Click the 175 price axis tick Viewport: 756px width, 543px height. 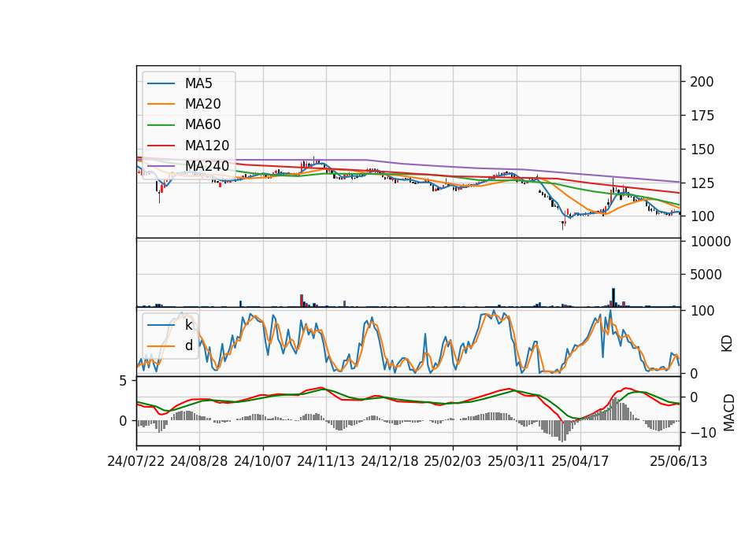(x=702, y=116)
